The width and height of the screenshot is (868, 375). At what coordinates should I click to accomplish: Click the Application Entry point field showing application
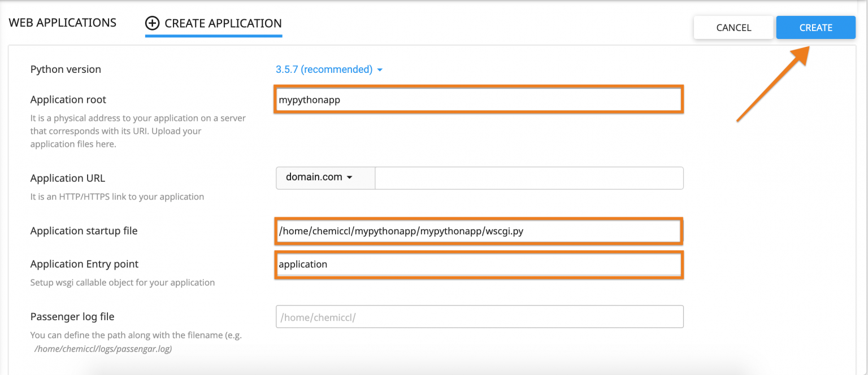pos(478,264)
